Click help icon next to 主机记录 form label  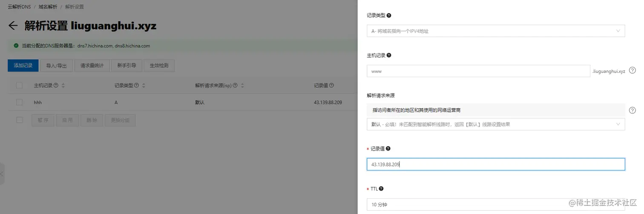point(388,55)
